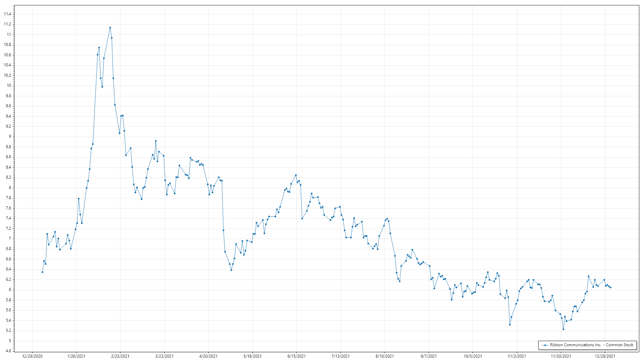Click the 6 y-axis value label
The height and width of the screenshot is (362, 644).
point(10,290)
